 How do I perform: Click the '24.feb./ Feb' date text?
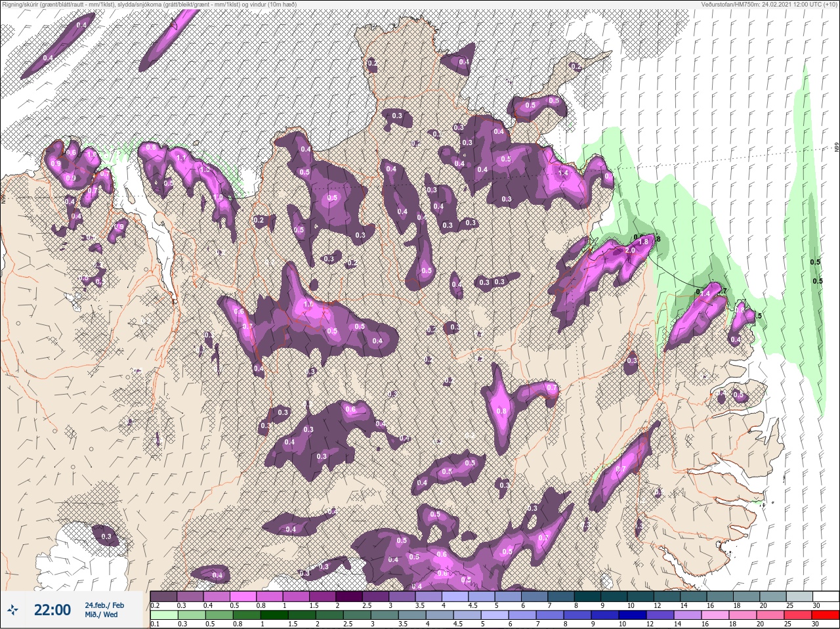pyautogui.click(x=104, y=605)
